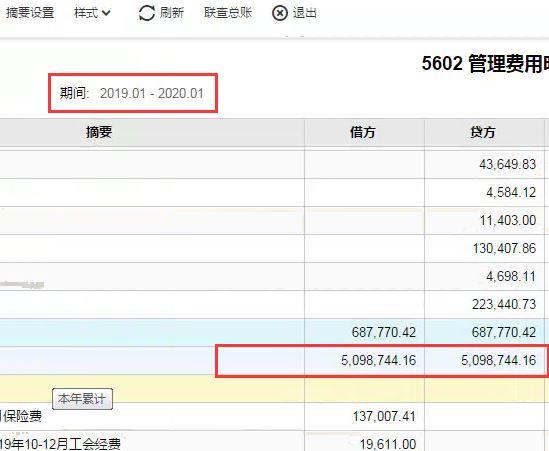Click the exit X-circle icon
This screenshot has height=451, width=549.
tap(280, 14)
